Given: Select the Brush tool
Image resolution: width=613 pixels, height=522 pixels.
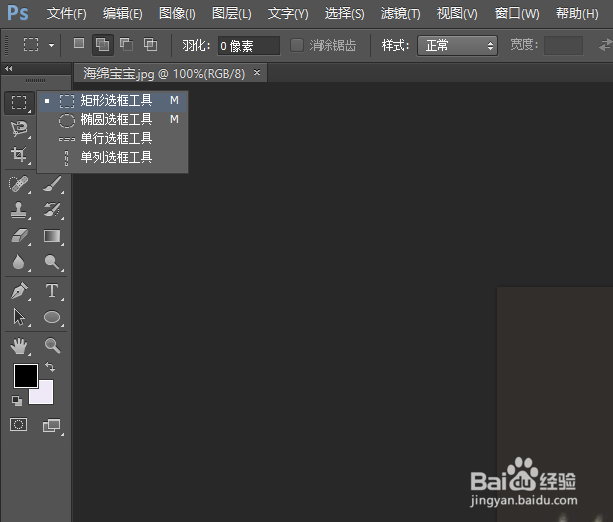Looking at the screenshot, I should pos(52,184).
